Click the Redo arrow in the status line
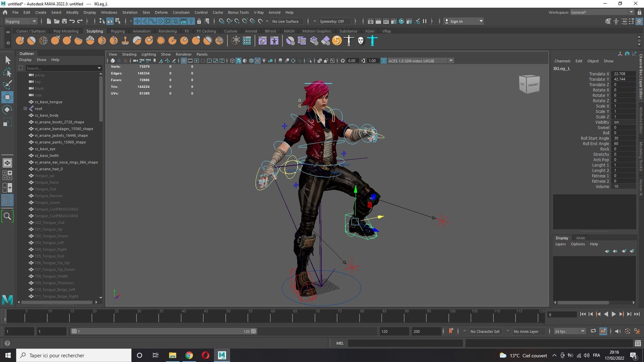Viewport: 644px width, 362px height. point(80,21)
